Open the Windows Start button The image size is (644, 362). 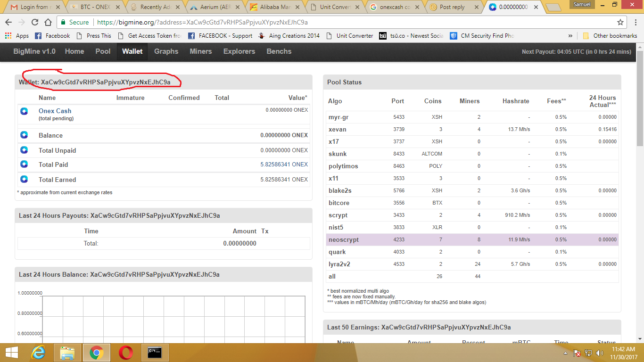(12, 353)
